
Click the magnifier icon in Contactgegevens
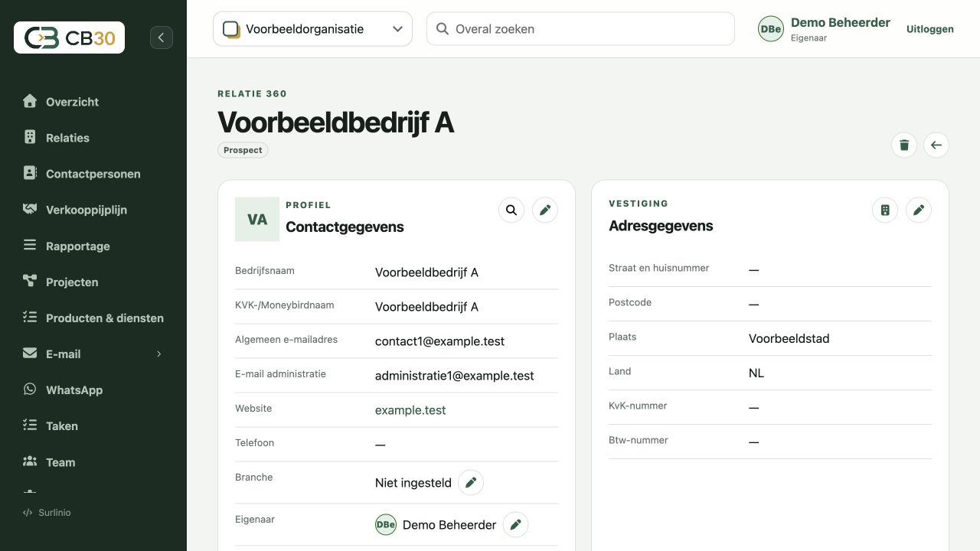click(x=511, y=210)
